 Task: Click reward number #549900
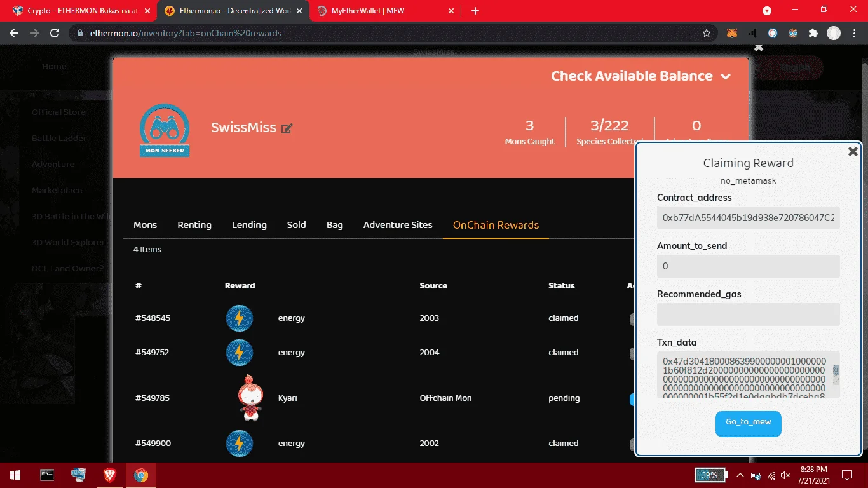click(x=153, y=444)
